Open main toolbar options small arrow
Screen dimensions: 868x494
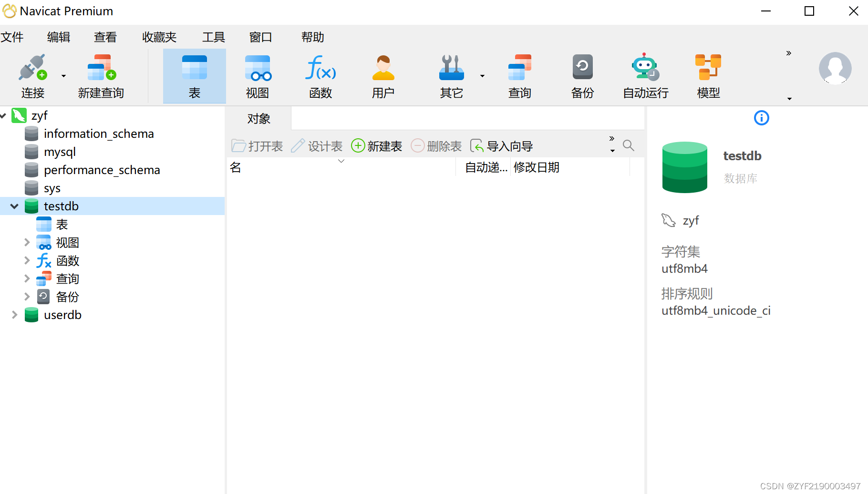789,99
